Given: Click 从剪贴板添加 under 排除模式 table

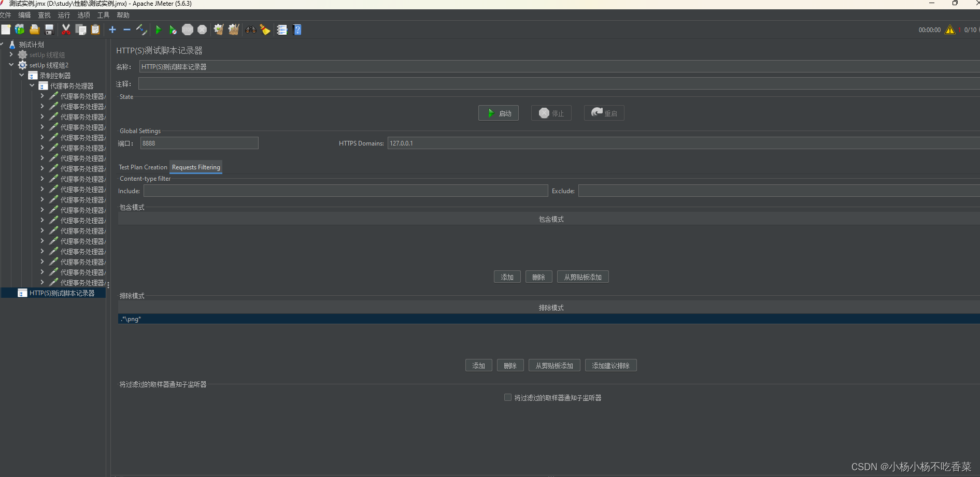Looking at the screenshot, I should [555, 366].
